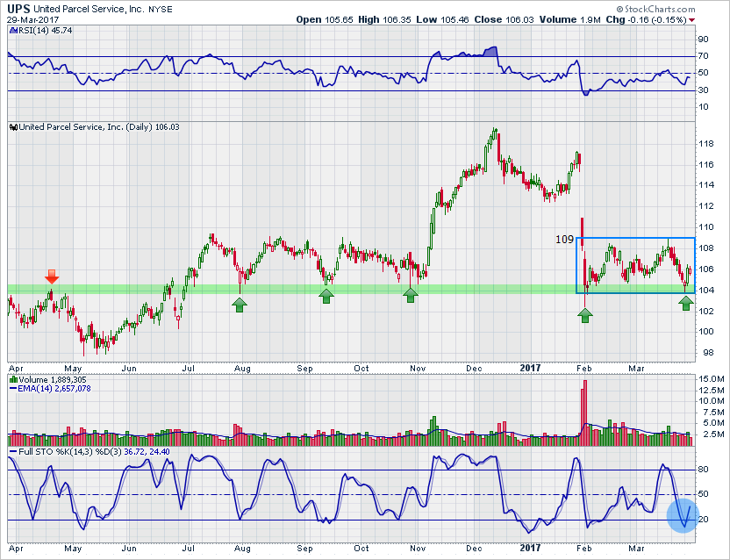This screenshot has height=560, width=730.
Task: Click the Dec label under the stochastic panel
Action: click(474, 549)
